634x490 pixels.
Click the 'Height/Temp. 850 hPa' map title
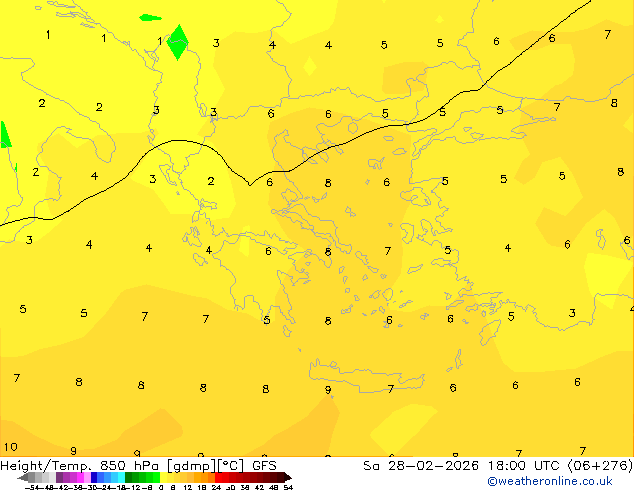(x=80, y=466)
